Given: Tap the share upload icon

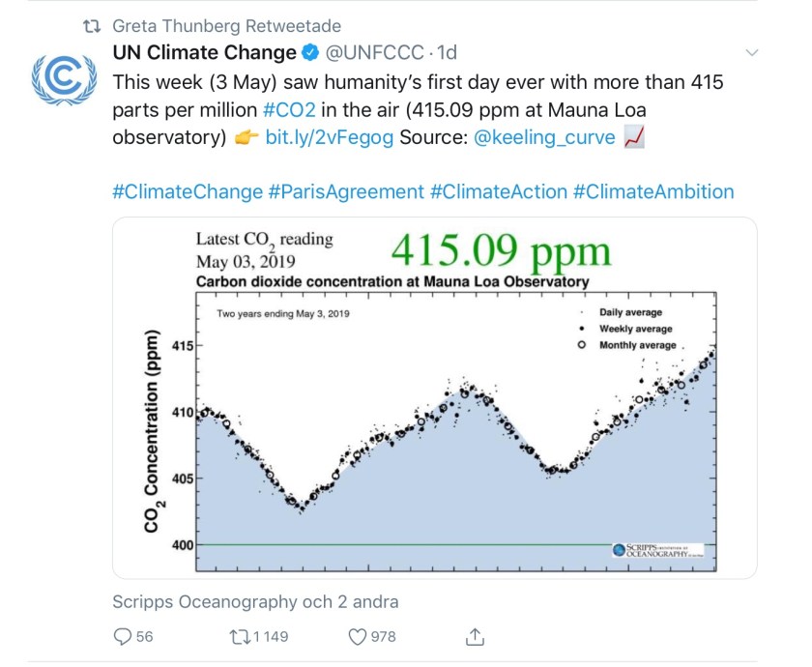Looking at the screenshot, I should 475,636.
